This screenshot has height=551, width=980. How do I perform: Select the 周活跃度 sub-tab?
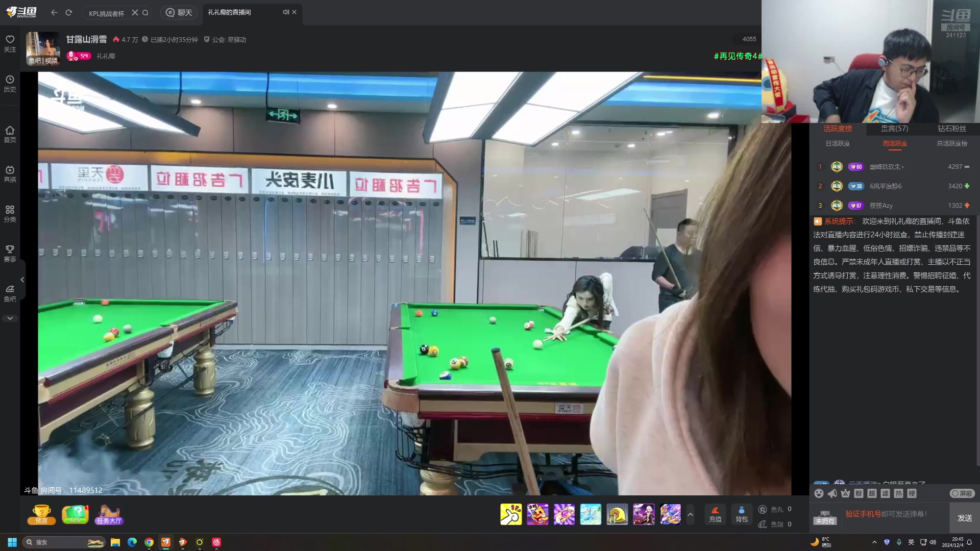(x=894, y=144)
